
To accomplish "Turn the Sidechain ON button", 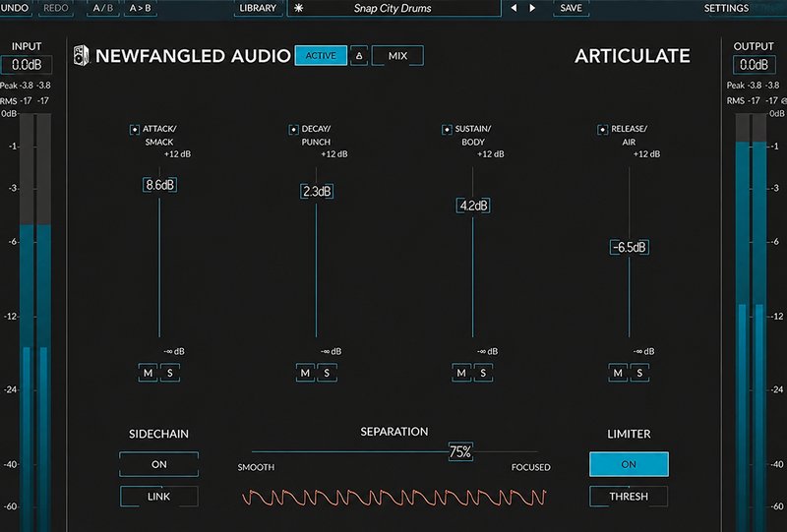I will [x=159, y=464].
